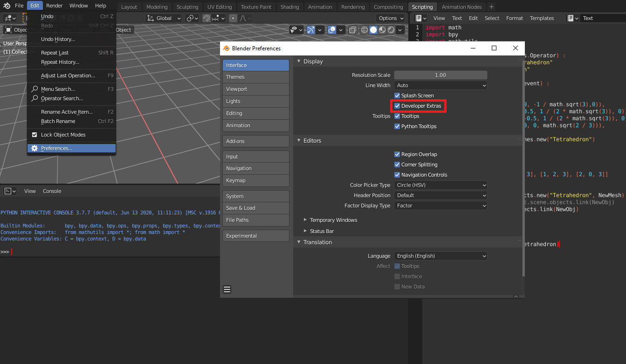Click the Blender logo menu icon

click(6, 6)
